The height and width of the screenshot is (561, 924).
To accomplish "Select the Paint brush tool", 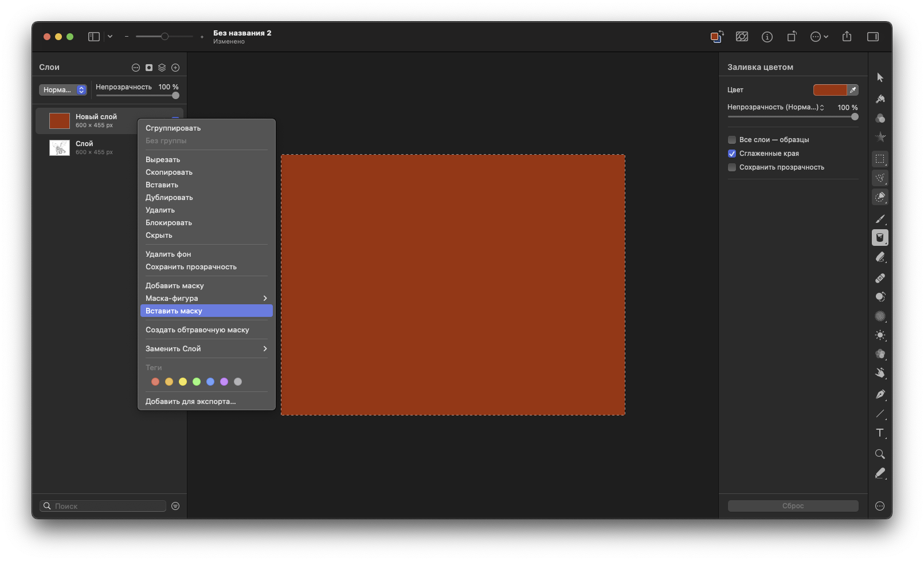I will click(x=880, y=218).
